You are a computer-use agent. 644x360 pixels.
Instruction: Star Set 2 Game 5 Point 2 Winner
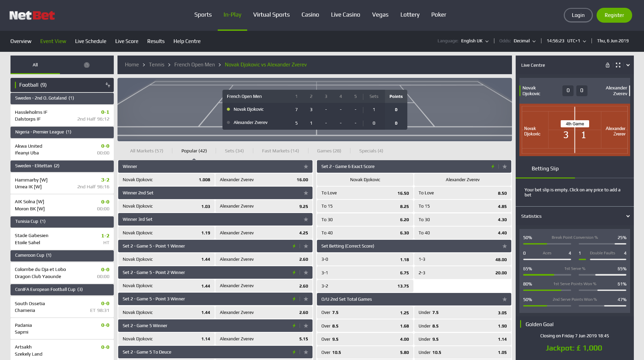[x=306, y=273]
